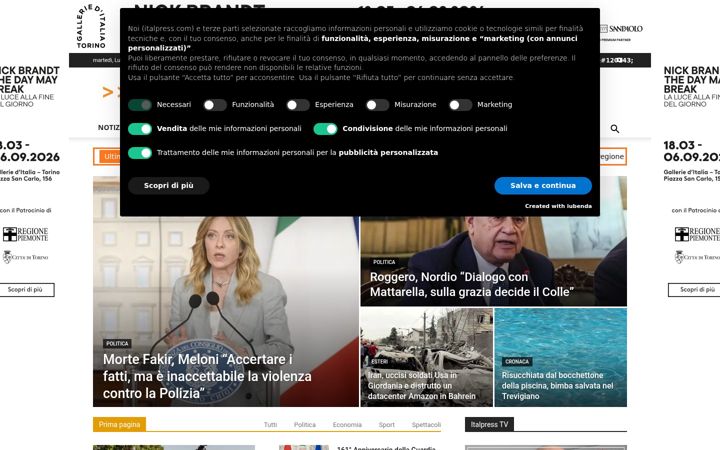Click the Città di Torino logo on right banner
This screenshot has width=720, height=450.
(x=697, y=257)
